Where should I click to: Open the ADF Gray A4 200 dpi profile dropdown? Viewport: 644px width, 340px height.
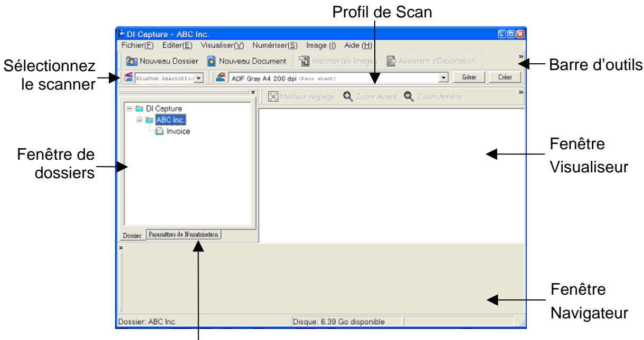(x=444, y=78)
